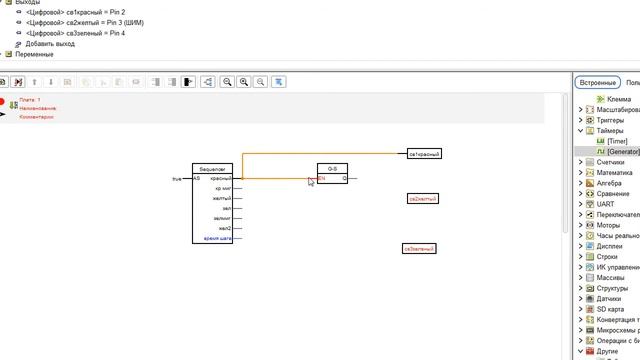Click the black block-with-arrow toolbar icon
This screenshot has width=640, height=360.
(188, 82)
